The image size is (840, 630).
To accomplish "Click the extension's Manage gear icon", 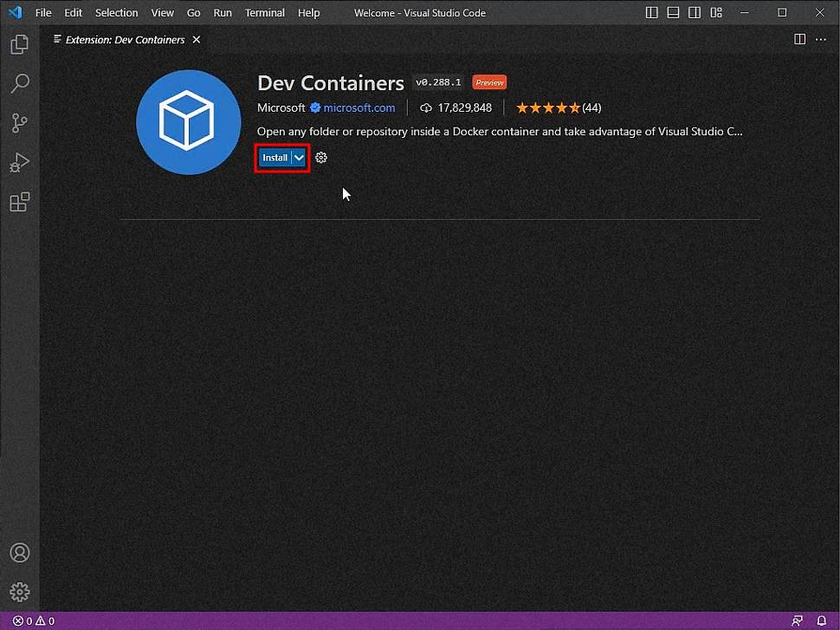I will point(321,158).
